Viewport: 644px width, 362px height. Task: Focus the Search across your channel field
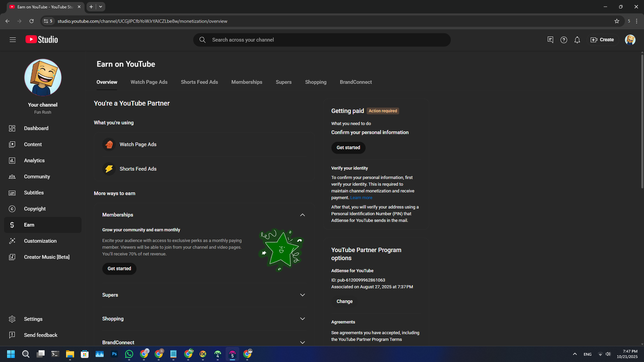(x=322, y=40)
